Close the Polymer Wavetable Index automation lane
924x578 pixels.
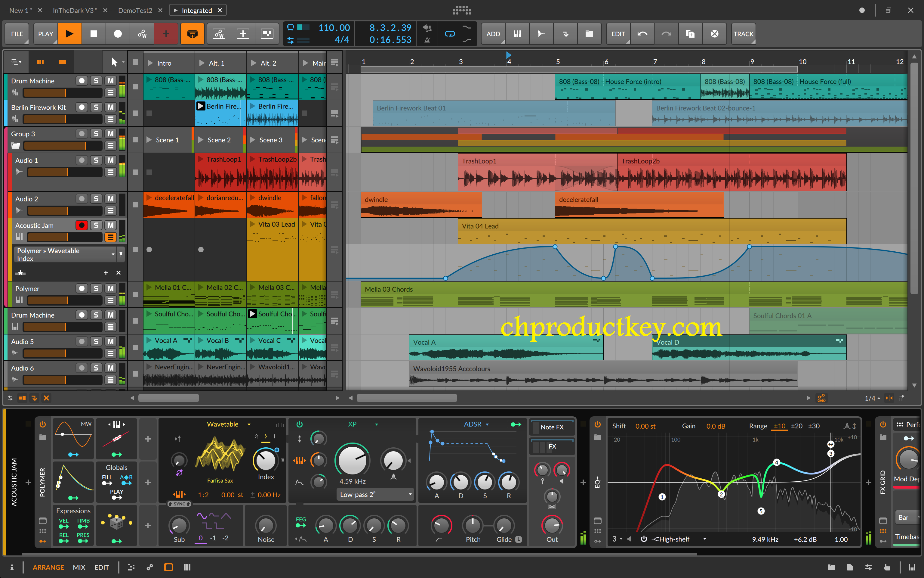point(119,272)
